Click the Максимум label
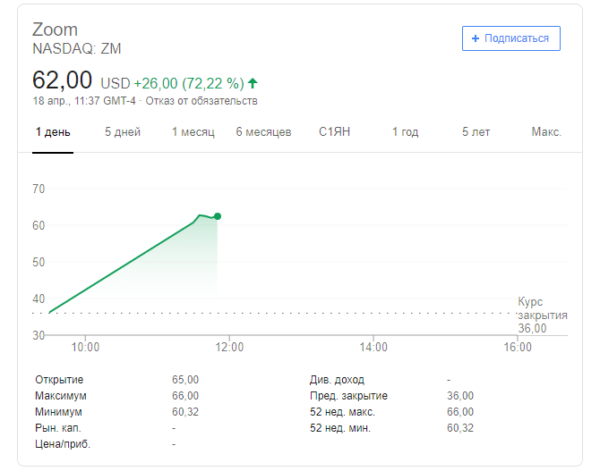The width and height of the screenshot is (600, 471). 61,396
